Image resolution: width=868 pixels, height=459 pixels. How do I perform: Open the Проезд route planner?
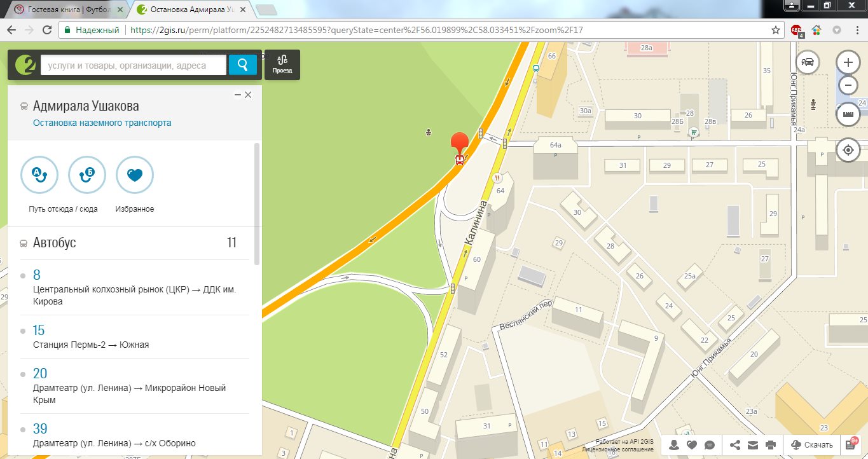(282, 65)
